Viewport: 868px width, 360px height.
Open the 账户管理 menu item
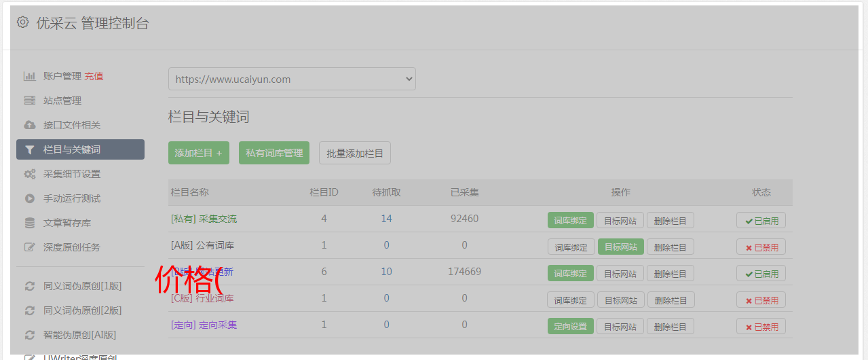click(x=62, y=76)
